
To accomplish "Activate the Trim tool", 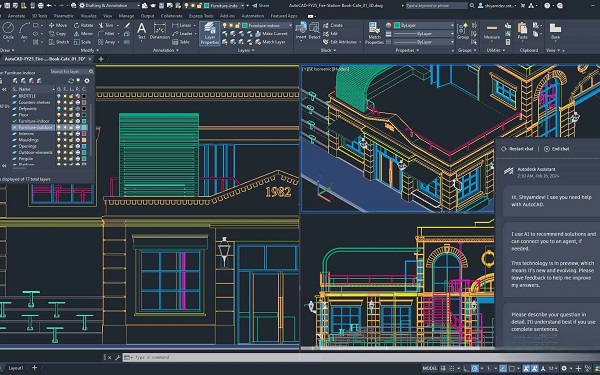I will pyautogui.click(x=106, y=25).
